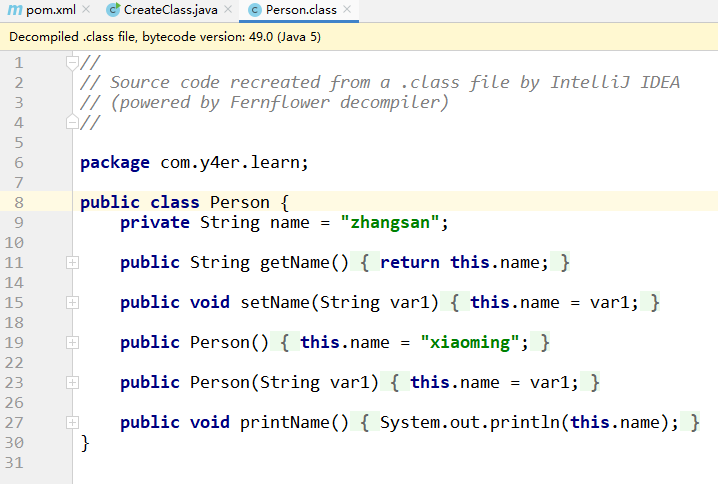718x484 pixels.
Task: Expand the Person(String var1) constructor fold
Action: (72, 382)
